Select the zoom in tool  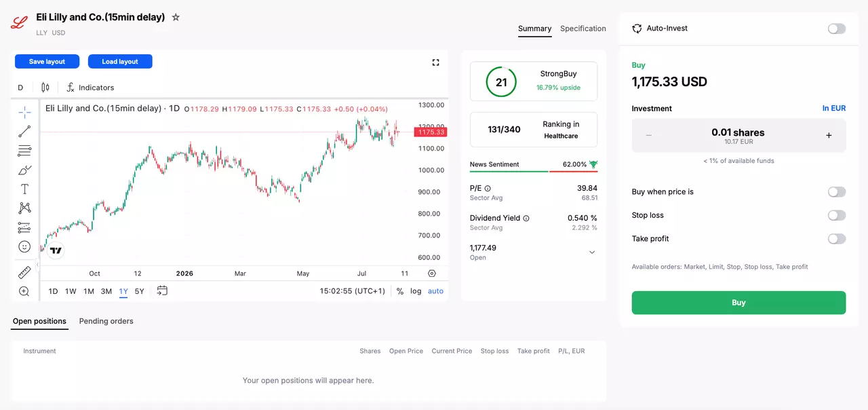(x=24, y=291)
